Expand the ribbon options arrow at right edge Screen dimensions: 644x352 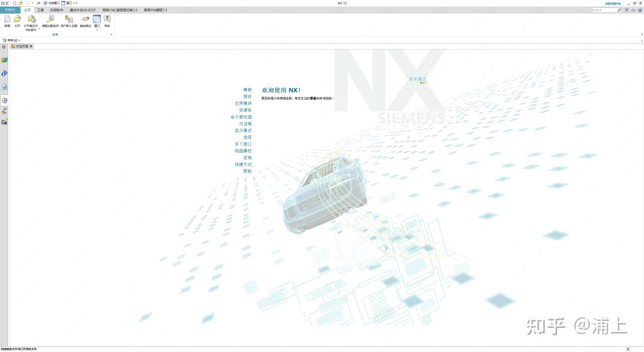pyautogui.click(x=641, y=35)
